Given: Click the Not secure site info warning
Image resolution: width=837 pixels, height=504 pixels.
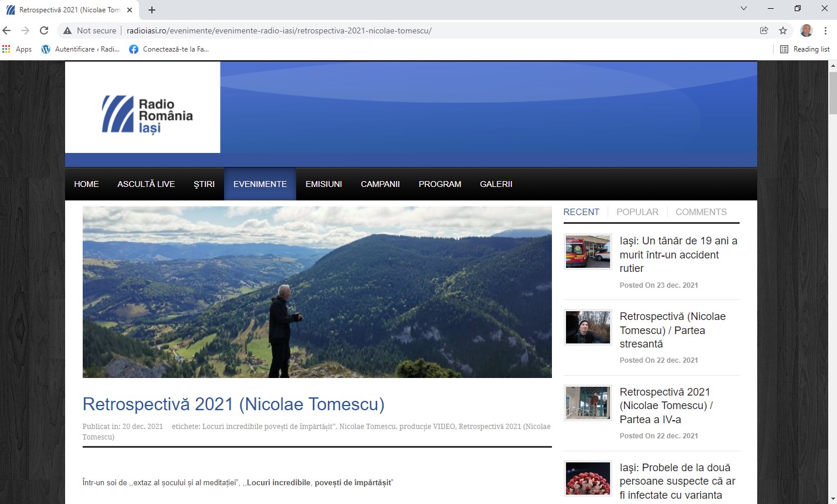Looking at the screenshot, I should [90, 30].
